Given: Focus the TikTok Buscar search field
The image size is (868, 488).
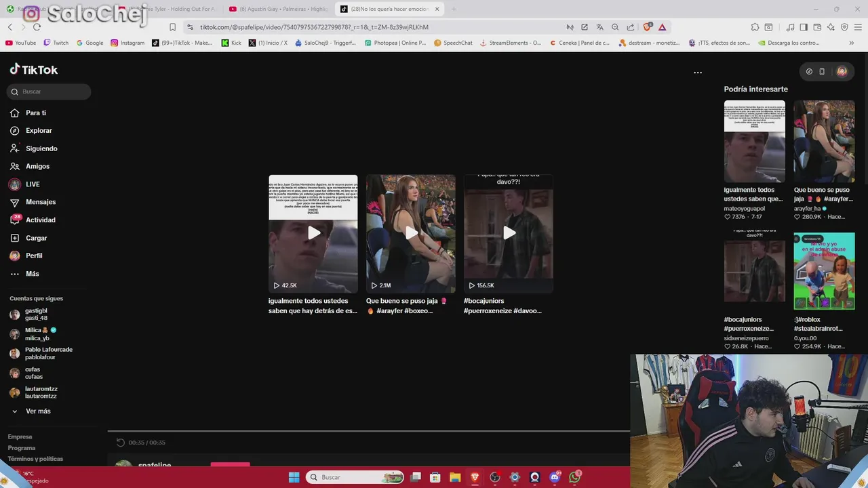Looking at the screenshot, I should [48, 91].
